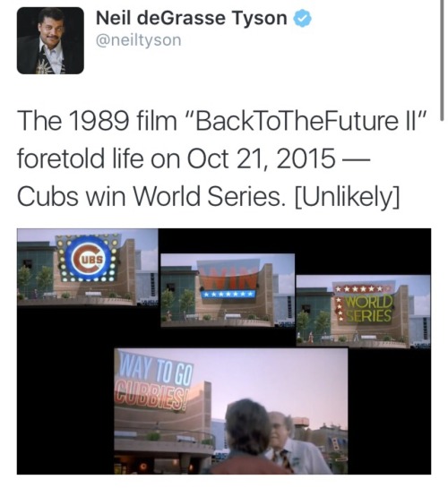The width and height of the screenshot is (448, 488).
Task: Click the tweet's "BackToTheFuture II" title text
Action: tap(310, 121)
